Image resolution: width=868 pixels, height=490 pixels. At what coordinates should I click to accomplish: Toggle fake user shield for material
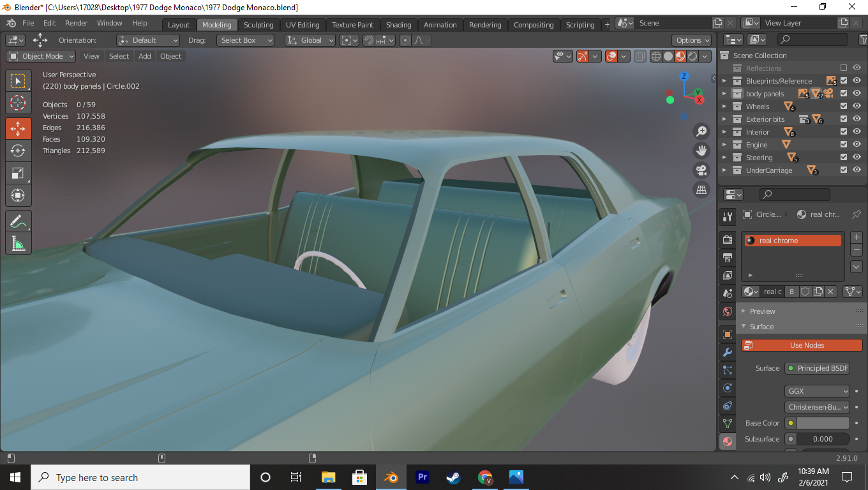(x=805, y=292)
